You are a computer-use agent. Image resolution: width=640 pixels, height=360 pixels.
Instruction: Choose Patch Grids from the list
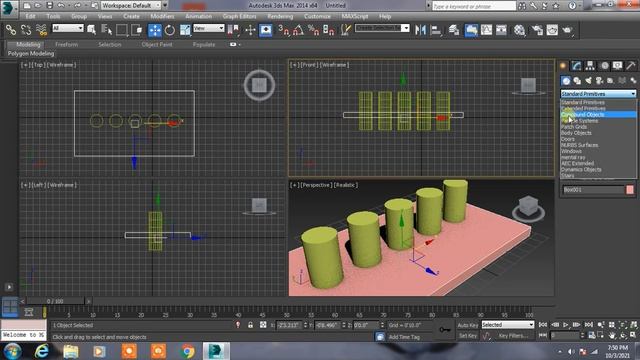(x=598, y=127)
